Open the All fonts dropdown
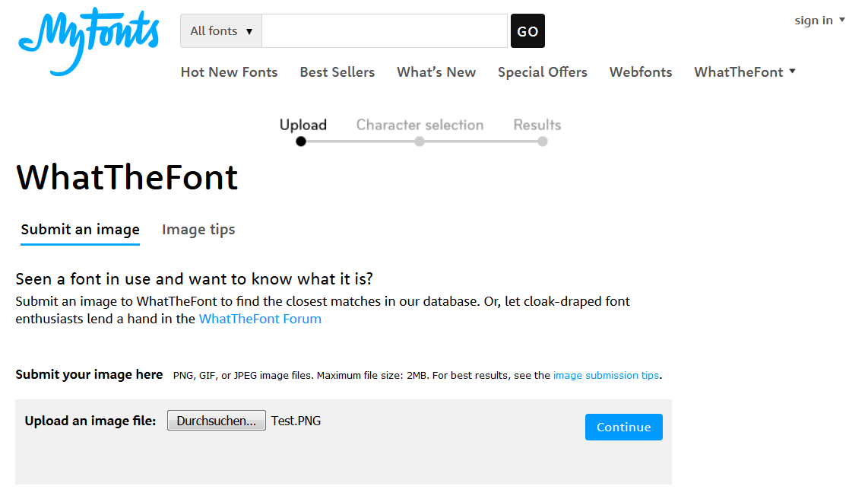The image size is (868, 499). 221,31
